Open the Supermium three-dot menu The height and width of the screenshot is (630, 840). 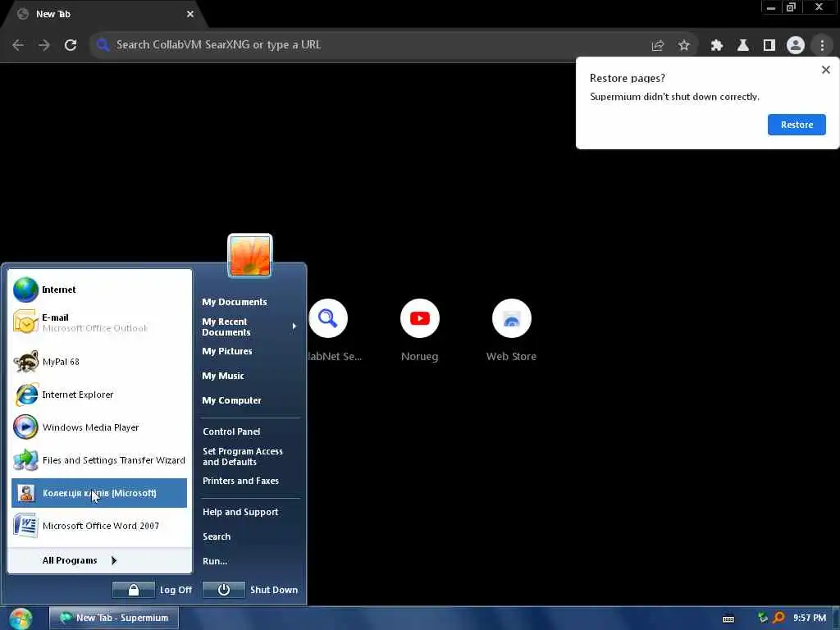click(x=822, y=46)
